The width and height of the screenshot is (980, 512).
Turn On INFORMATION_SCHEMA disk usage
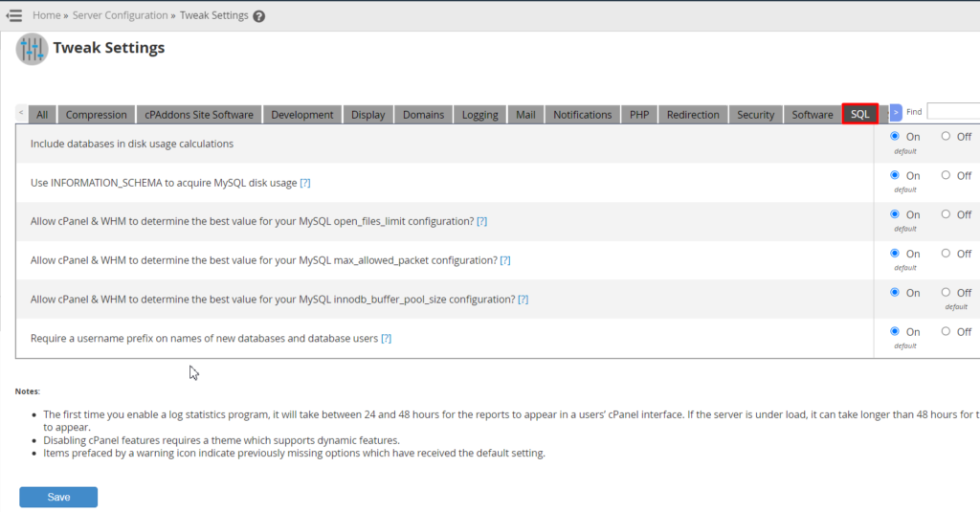click(895, 175)
